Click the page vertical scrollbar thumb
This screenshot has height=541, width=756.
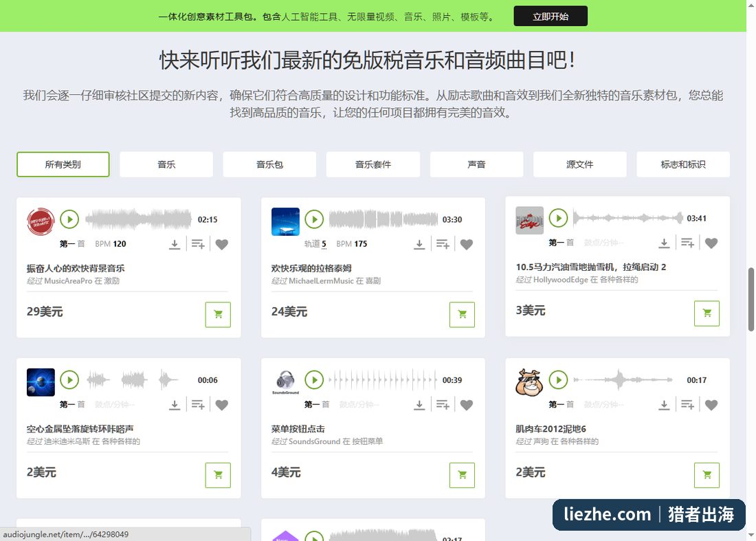[x=751, y=300]
